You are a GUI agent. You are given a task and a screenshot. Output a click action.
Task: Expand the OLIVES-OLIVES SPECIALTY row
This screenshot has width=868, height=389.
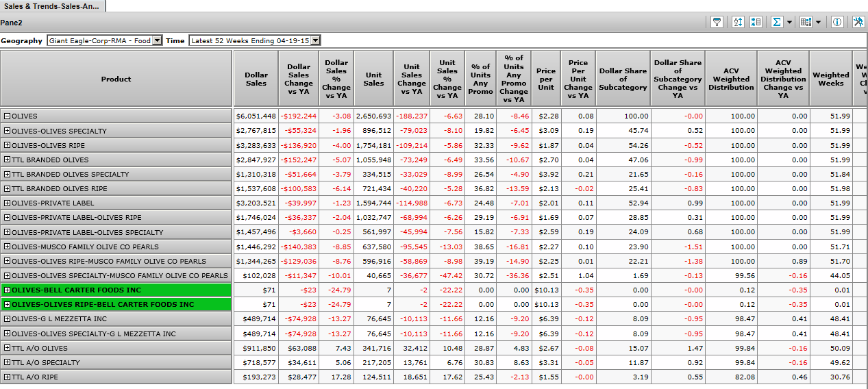coord(8,131)
